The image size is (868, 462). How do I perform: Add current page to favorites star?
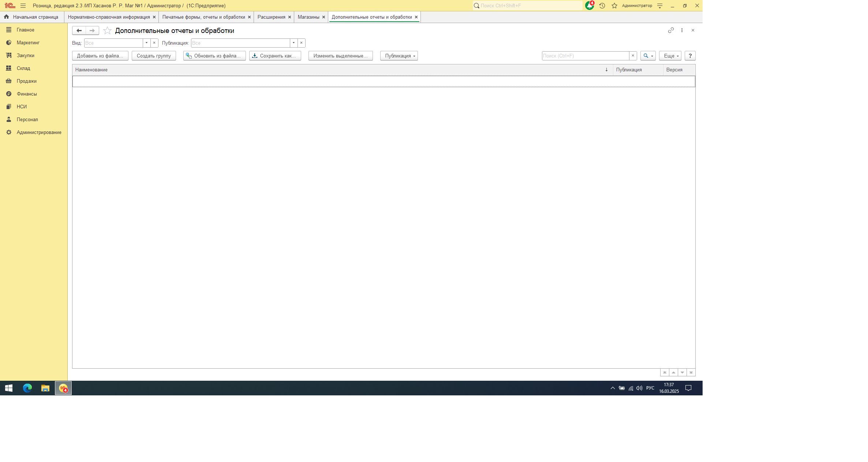point(107,31)
